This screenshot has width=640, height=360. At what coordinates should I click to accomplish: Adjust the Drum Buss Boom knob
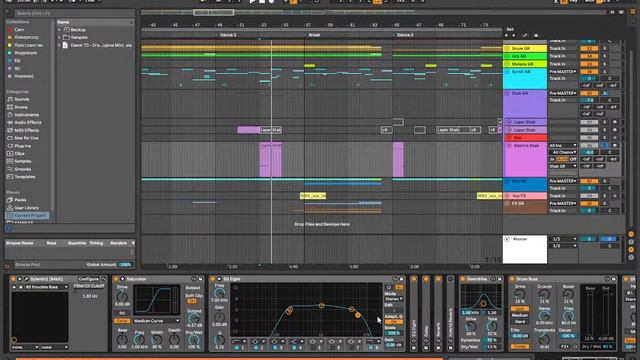tap(568, 295)
